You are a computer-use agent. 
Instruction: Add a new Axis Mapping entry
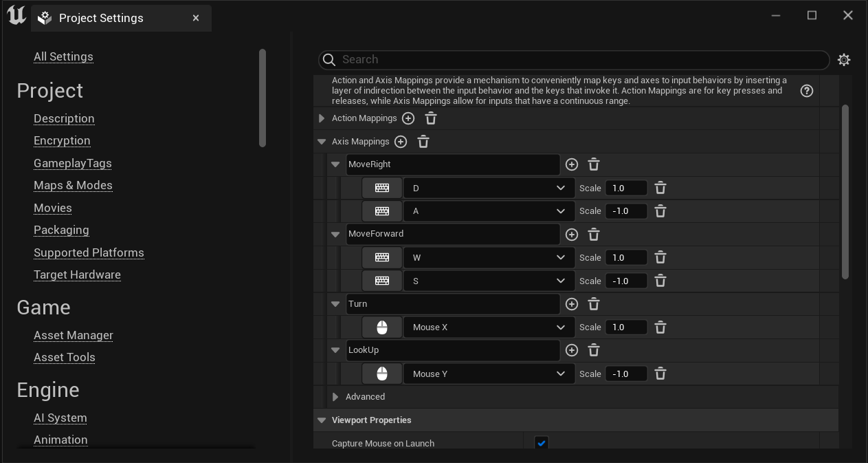point(401,142)
